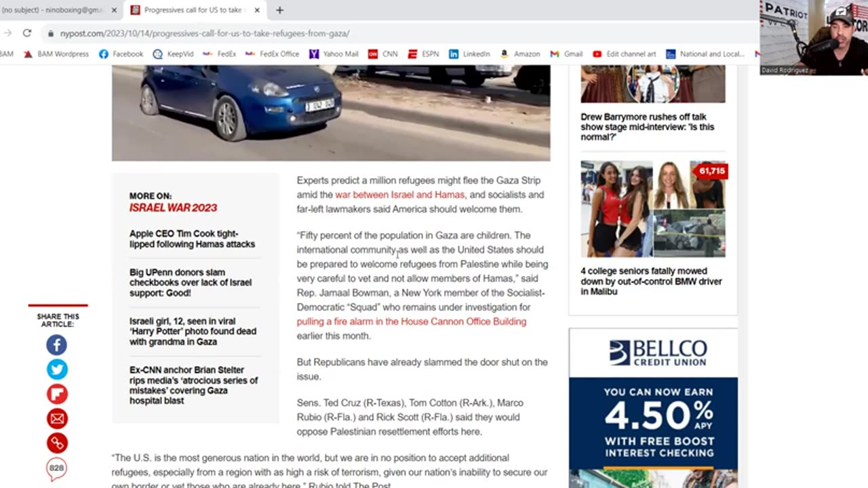Share article on Flipboard icon
868x488 pixels.
click(57, 394)
